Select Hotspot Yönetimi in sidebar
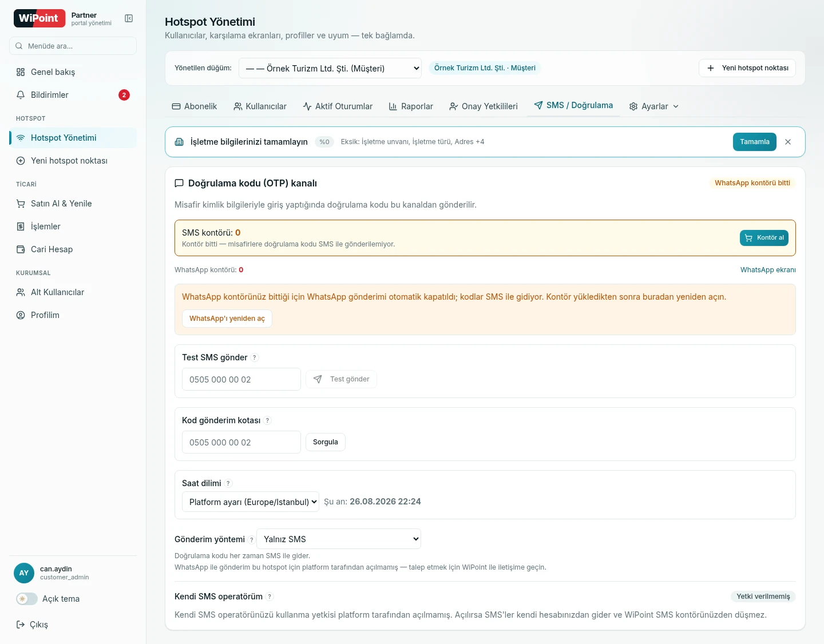 [x=73, y=138]
